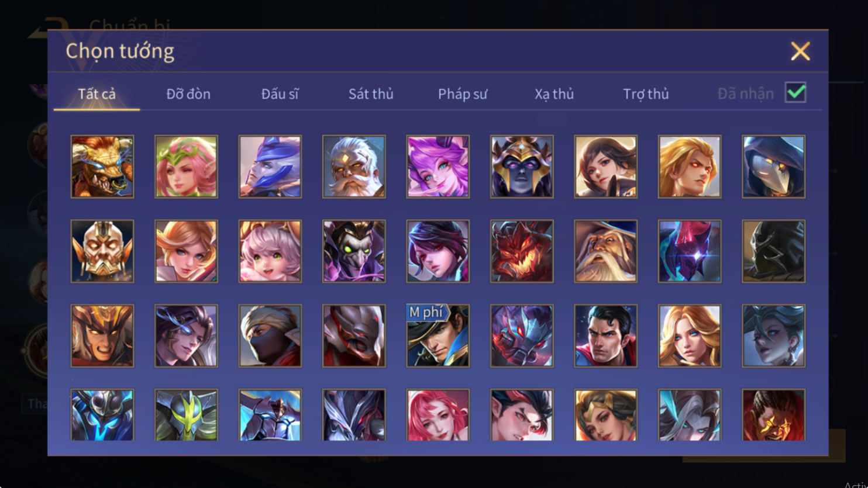
Task: Select the white-bearded old man hero
Action: click(x=354, y=167)
